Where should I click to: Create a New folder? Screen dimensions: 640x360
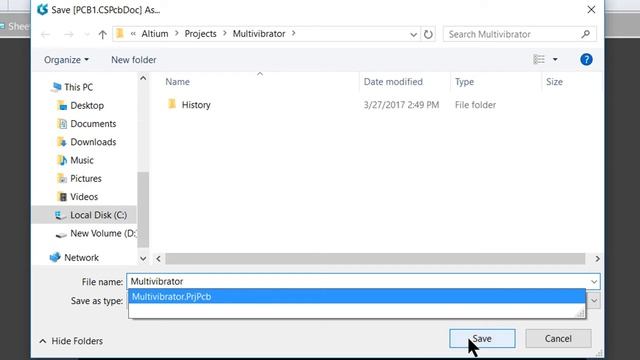point(134,60)
